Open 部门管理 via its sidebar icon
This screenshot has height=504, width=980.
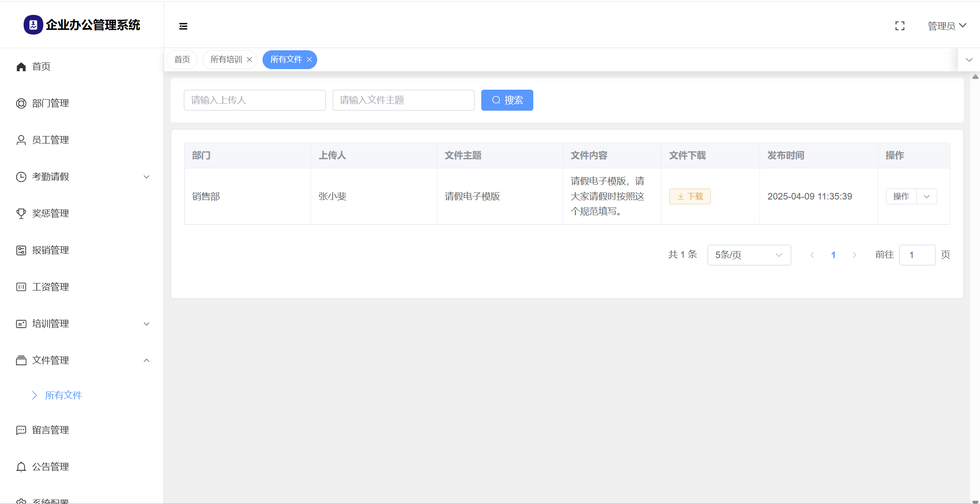21,103
